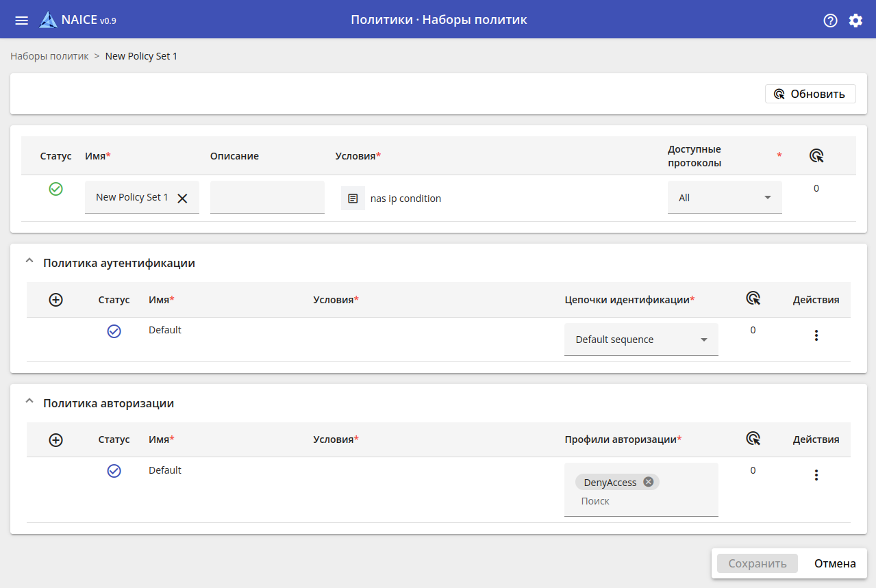Image resolution: width=876 pixels, height=588 pixels.
Task: Clear the New Policy Set 1 name field
Action: pyautogui.click(x=182, y=198)
